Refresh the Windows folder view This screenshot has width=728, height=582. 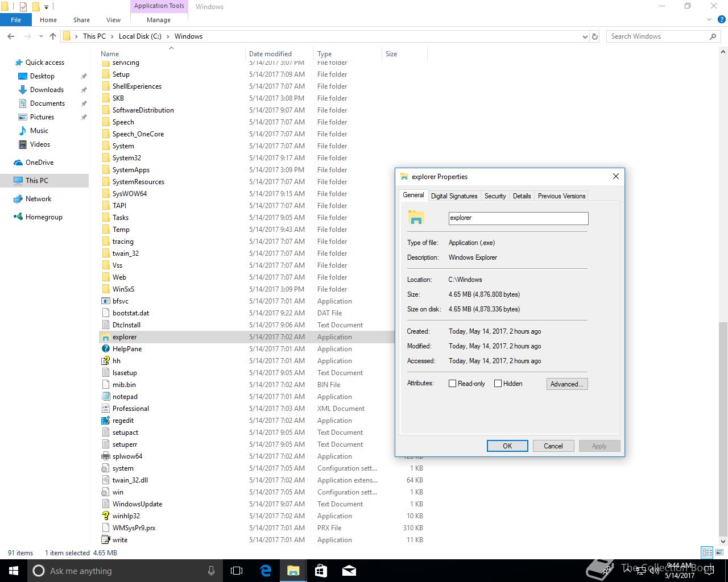tap(595, 36)
